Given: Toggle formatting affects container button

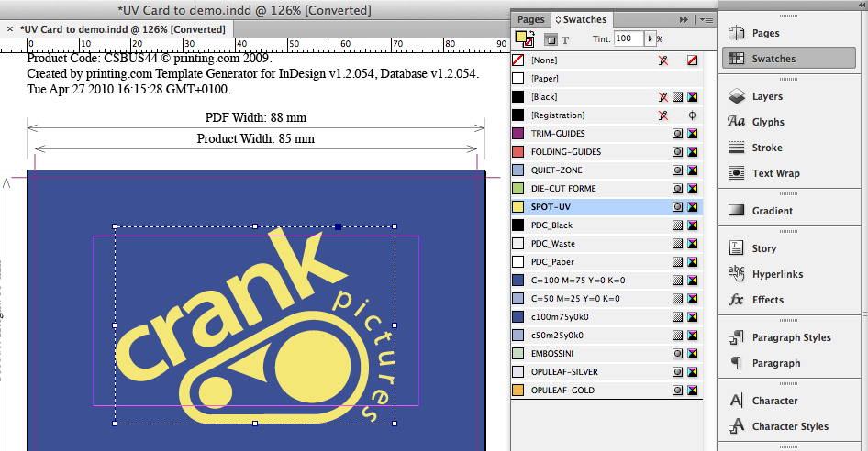Looking at the screenshot, I should 550,39.
